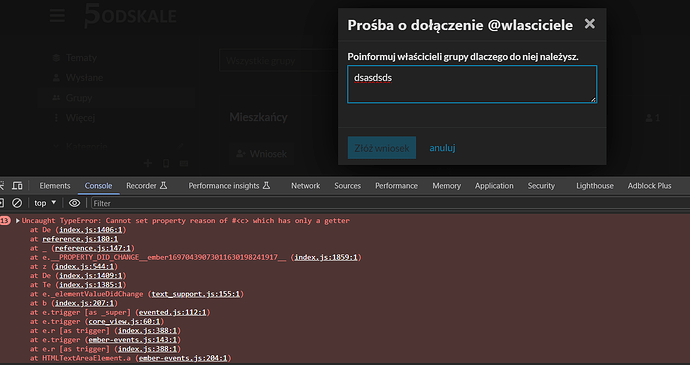Select the Console tab
This screenshot has height=365, width=690.
98,186
